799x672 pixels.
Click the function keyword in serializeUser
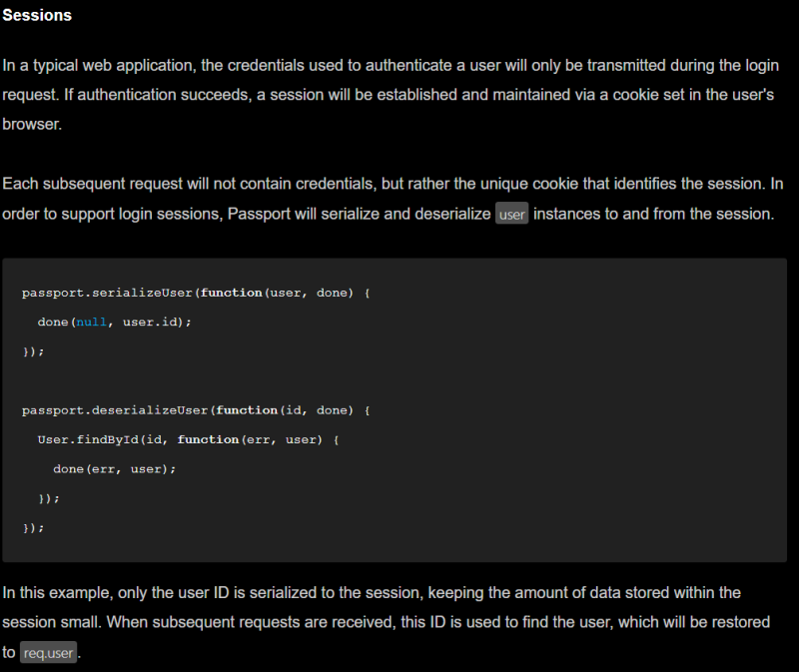(232, 293)
